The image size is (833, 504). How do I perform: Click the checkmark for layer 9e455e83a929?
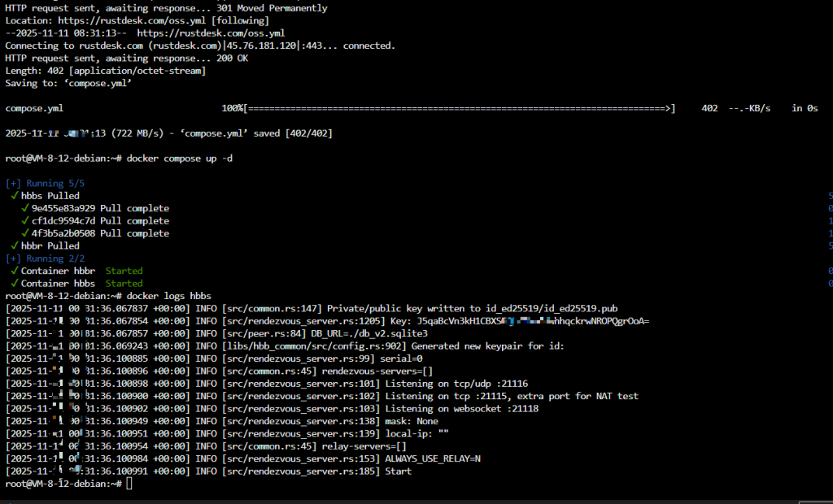coord(25,208)
